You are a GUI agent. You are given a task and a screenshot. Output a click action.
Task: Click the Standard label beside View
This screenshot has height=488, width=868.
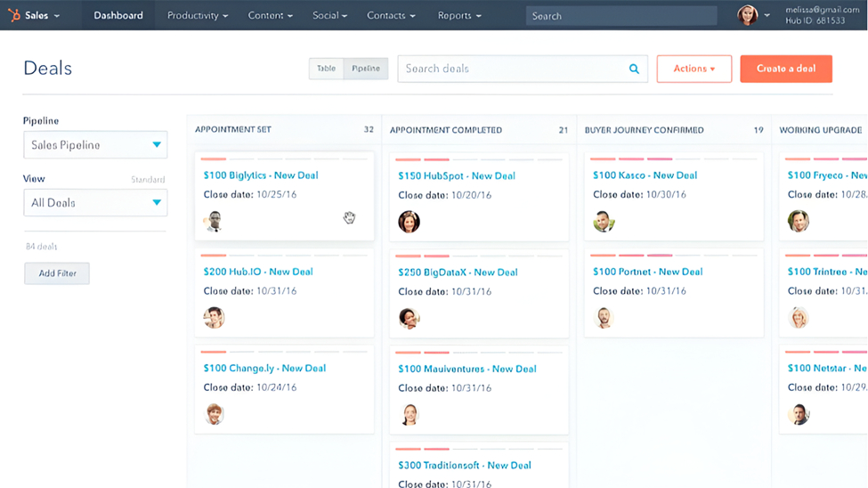[x=148, y=180]
